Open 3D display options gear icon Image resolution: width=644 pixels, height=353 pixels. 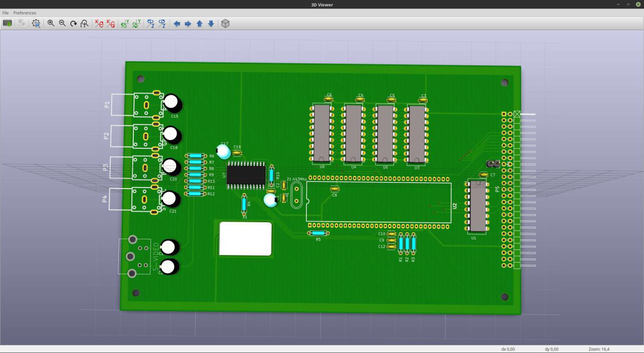point(36,23)
